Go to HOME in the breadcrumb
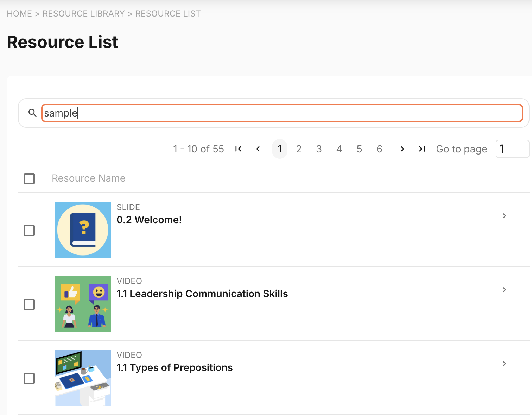The image size is (532, 415). [x=19, y=14]
